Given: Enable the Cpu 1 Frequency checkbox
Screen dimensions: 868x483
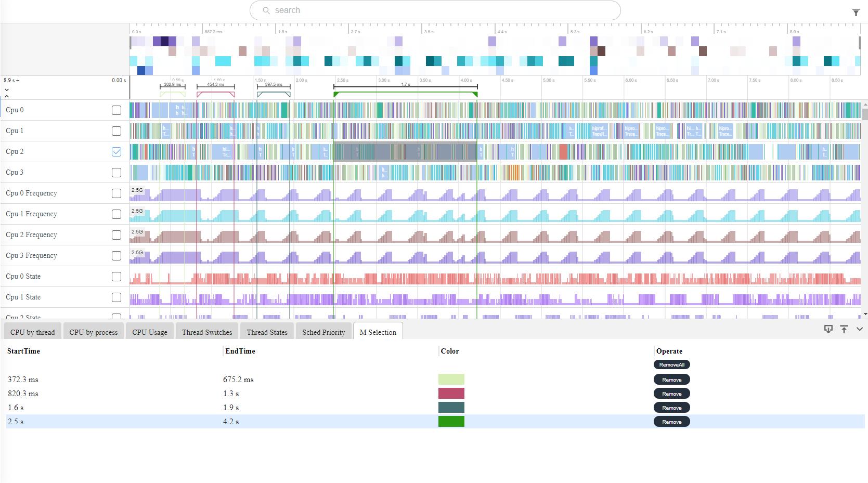Looking at the screenshot, I should click(116, 214).
